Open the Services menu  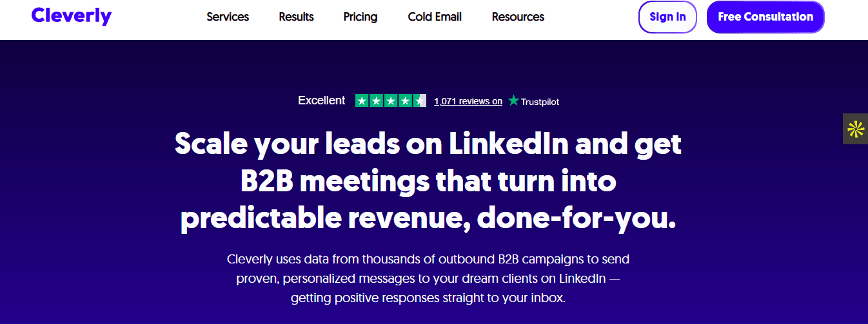[x=228, y=17]
